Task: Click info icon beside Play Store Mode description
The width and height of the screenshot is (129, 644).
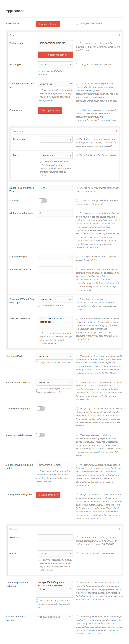Action: (x=77, y=356)
